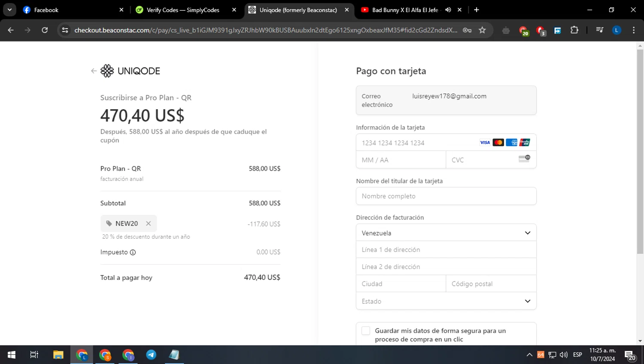Open the blue flag extension icon

coord(557,30)
